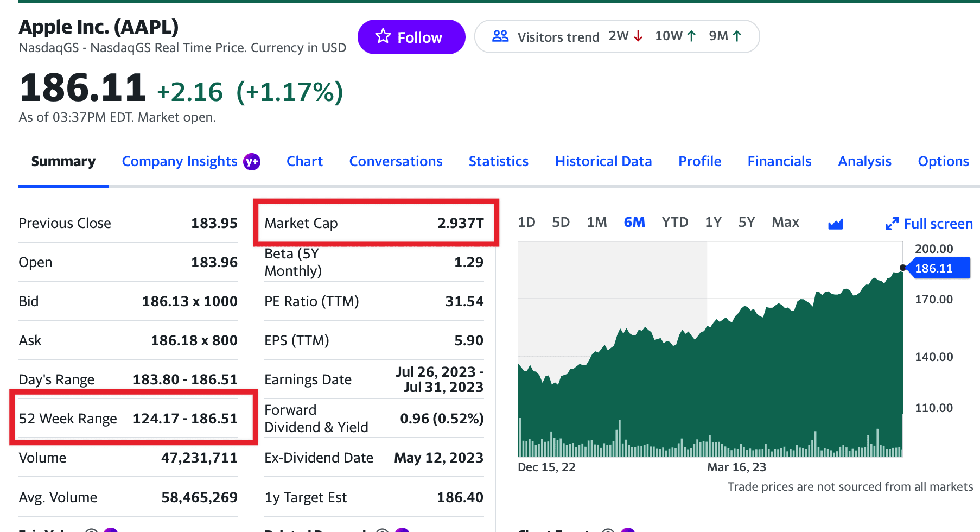Select the 1M chart range
Screen dimensions: 980x532
point(596,223)
